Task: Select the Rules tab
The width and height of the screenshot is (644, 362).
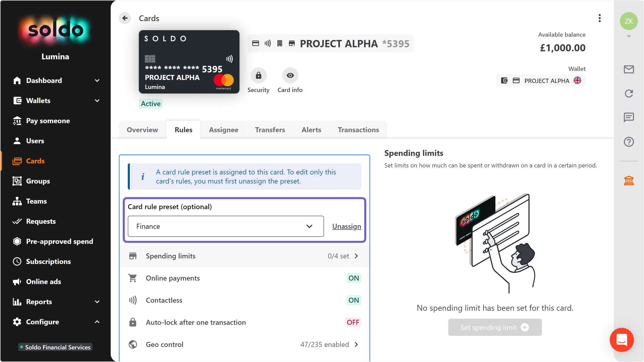Action: pos(183,130)
